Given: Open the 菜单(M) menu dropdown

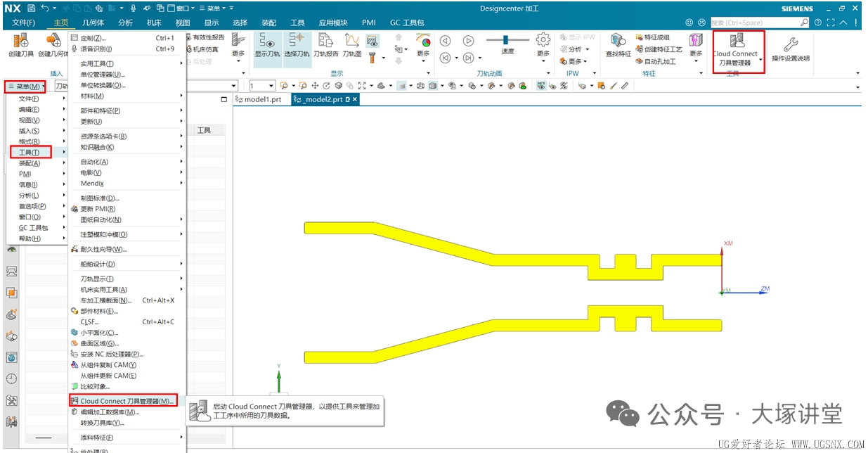Looking at the screenshot, I should [x=27, y=86].
